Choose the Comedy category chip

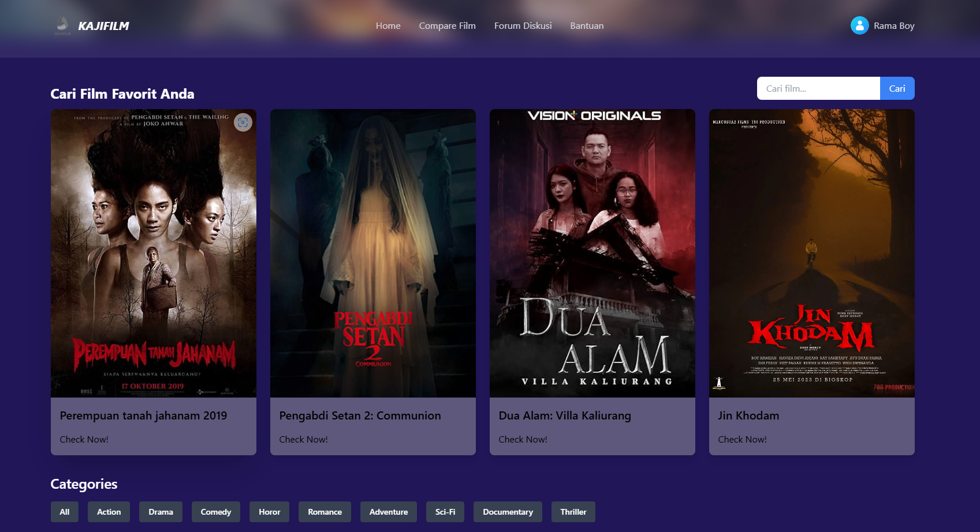216,512
